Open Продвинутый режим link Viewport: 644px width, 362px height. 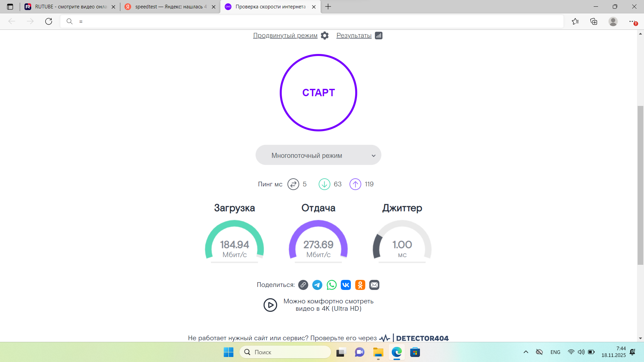click(x=285, y=36)
